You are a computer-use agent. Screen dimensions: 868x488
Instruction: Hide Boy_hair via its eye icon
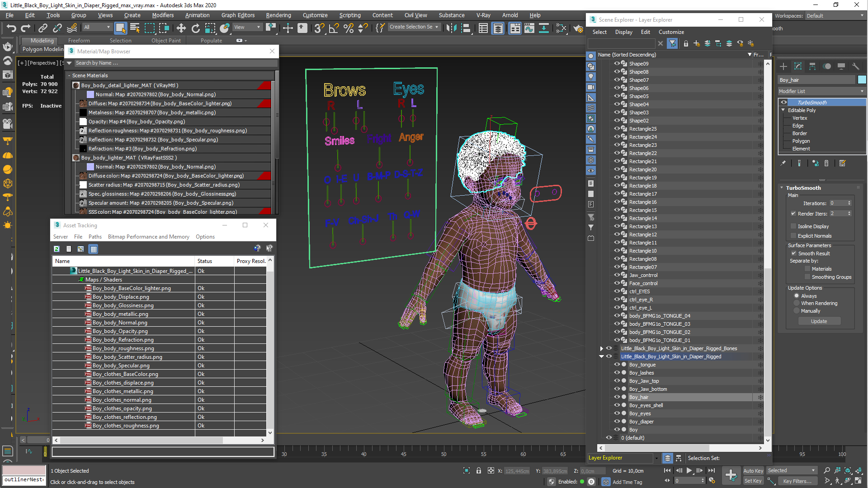point(617,397)
